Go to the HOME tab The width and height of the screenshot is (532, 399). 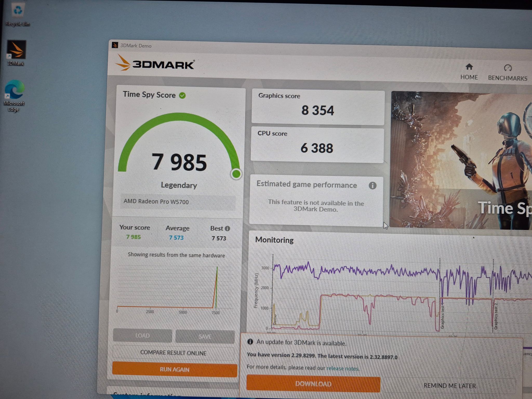tap(469, 72)
